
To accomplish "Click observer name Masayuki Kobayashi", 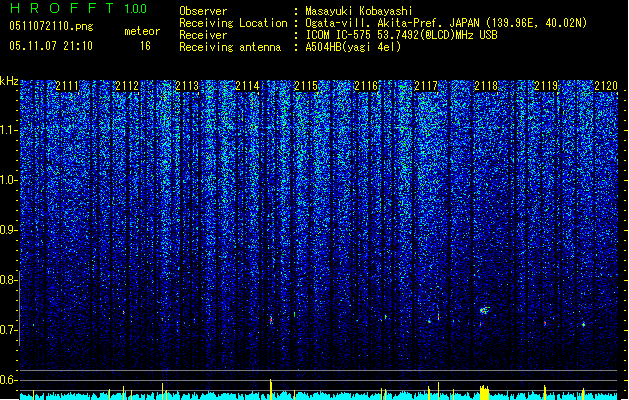I will point(359,11).
